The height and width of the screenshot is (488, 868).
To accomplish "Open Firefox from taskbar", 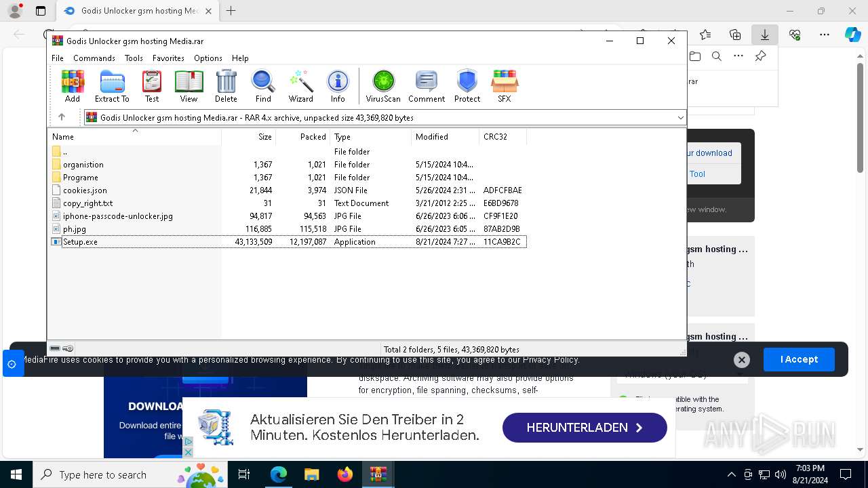I will click(345, 474).
